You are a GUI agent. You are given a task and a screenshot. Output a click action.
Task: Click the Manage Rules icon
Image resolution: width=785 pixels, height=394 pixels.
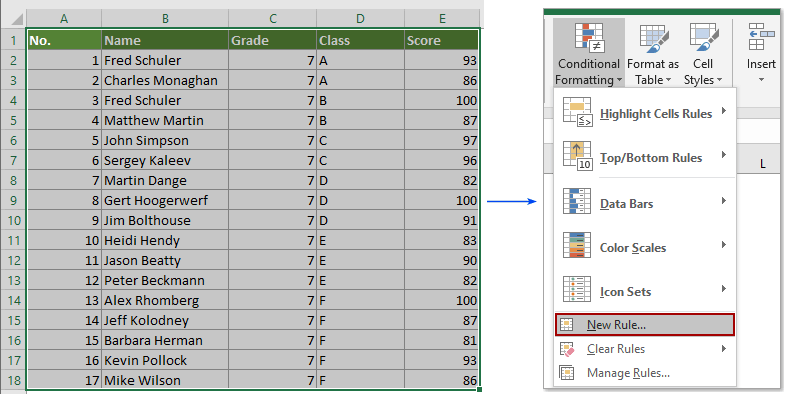point(567,373)
